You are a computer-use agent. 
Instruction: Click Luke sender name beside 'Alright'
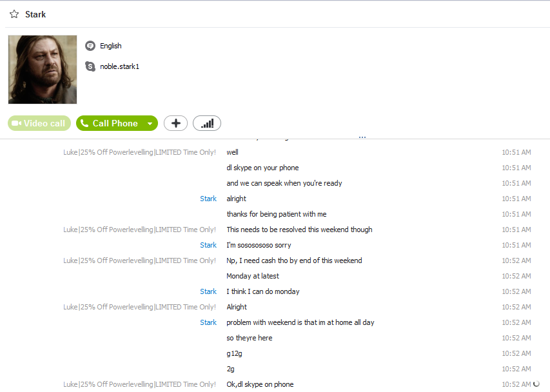(140, 307)
